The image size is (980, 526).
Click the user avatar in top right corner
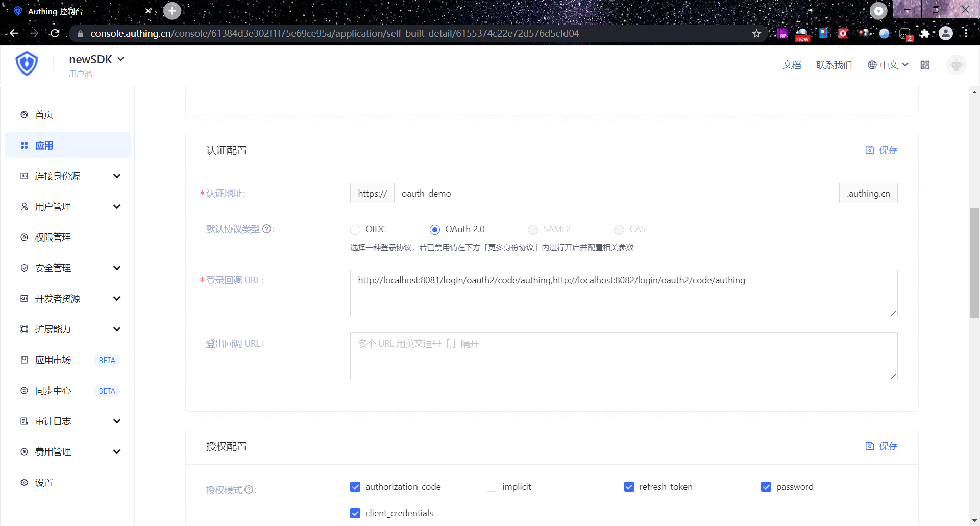[955, 64]
